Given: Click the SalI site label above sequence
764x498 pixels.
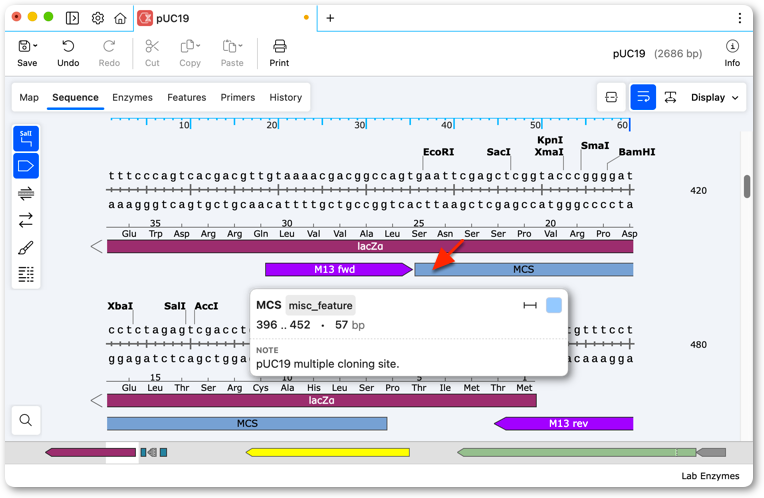Looking at the screenshot, I should [x=175, y=306].
